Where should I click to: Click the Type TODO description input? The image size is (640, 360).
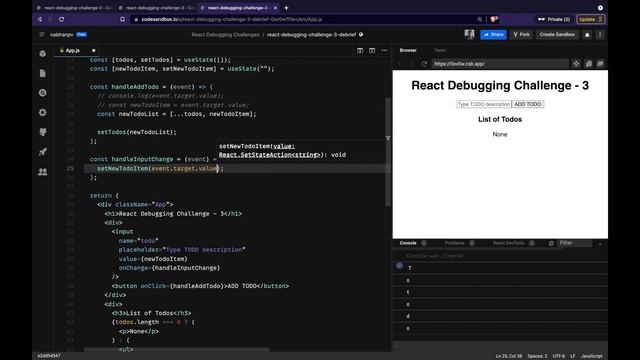484,104
